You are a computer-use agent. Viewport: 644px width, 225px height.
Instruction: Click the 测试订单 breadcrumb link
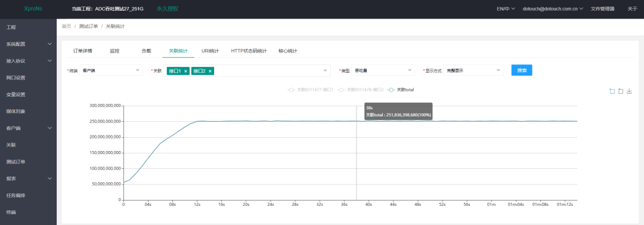coord(88,26)
